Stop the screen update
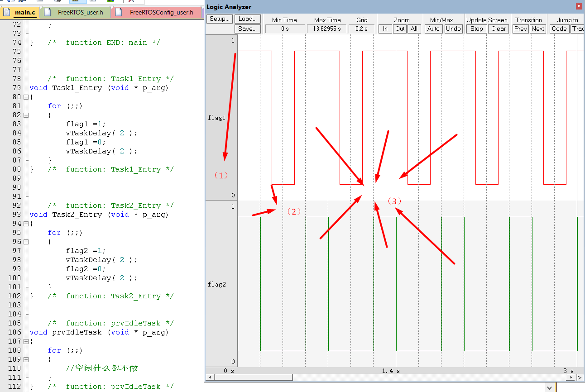Viewport: 585px width, 392px height. [x=477, y=29]
